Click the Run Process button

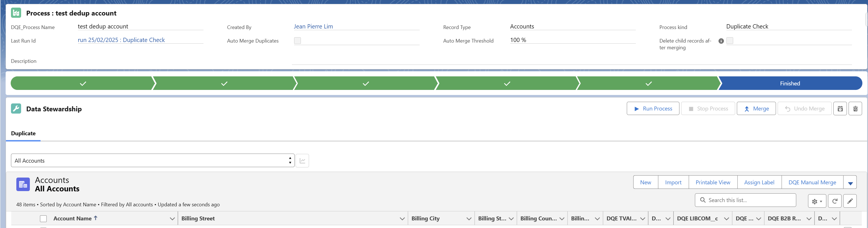point(653,109)
